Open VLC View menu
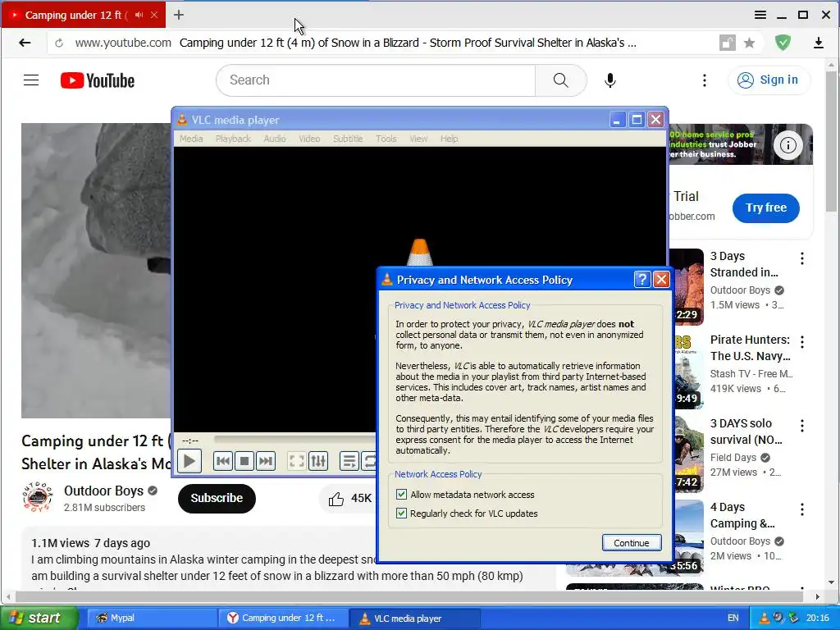This screenshot has width=840, height=630. pos(418,139)
